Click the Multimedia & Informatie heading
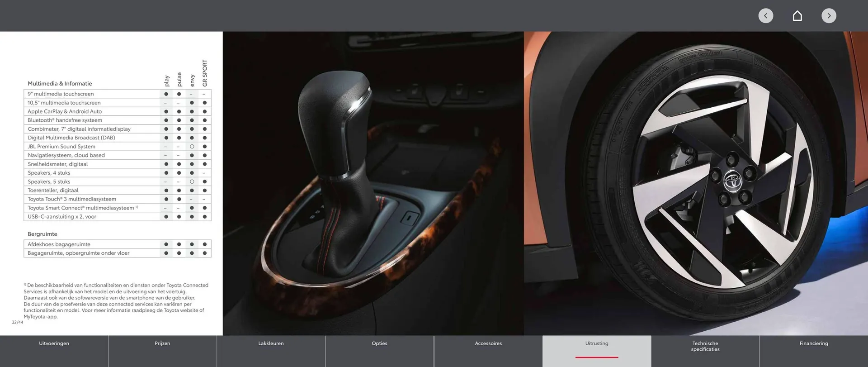Screen dimensions: 868x367 click(x=60, y=84)
